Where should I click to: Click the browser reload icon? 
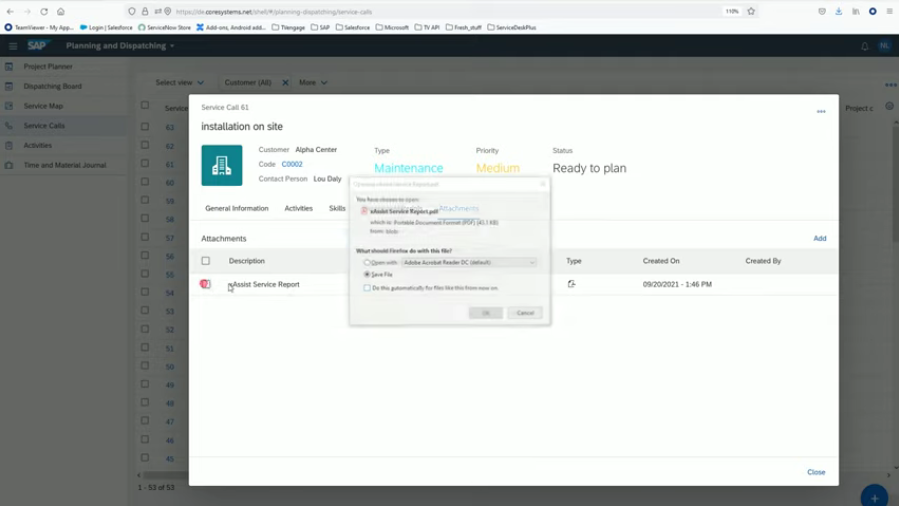point(44,11)
